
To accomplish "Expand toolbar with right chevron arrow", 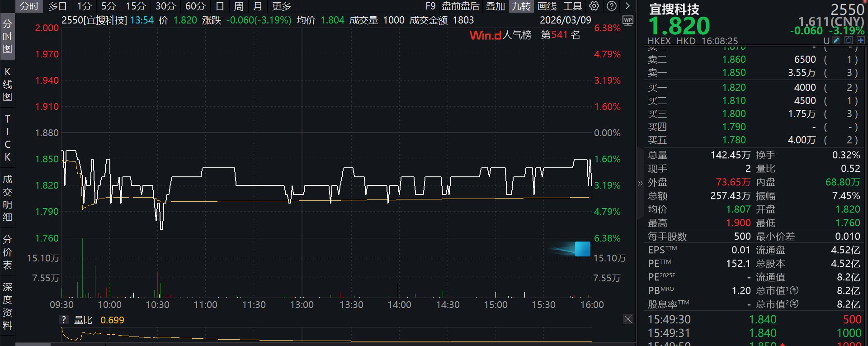I will pos(627,6).
